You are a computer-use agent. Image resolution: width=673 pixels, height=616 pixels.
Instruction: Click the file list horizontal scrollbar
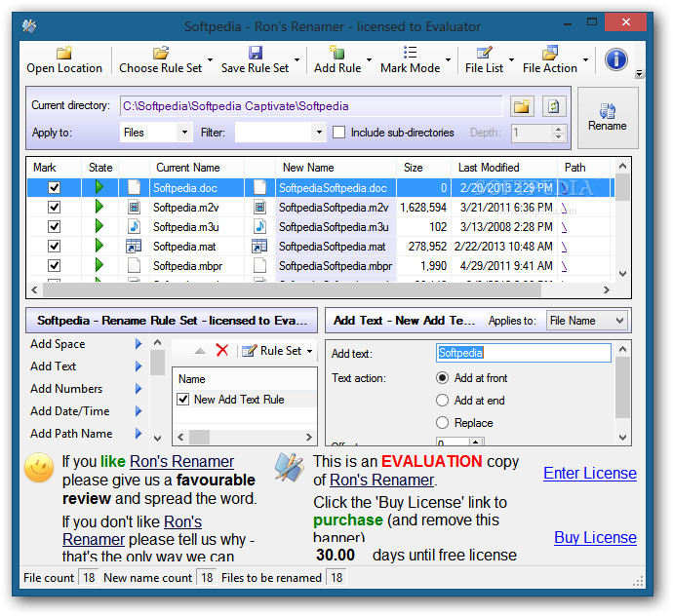click(x=292, y=290)
